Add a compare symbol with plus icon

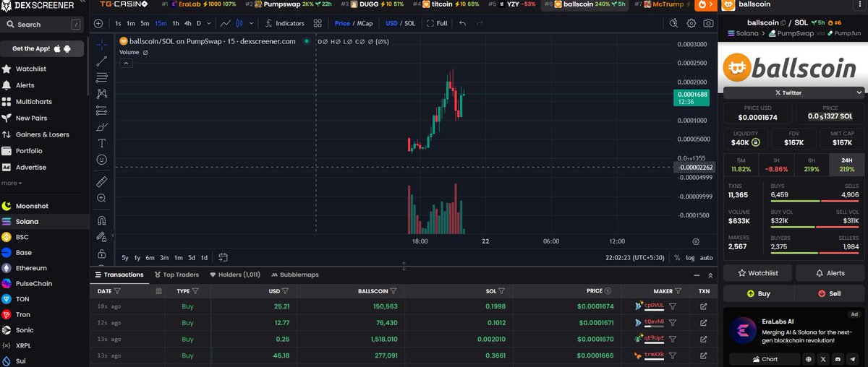(x=98, y=23)
